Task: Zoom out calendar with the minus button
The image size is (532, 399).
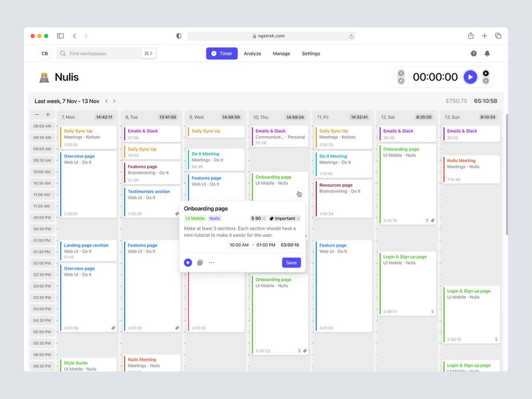Action: coord(37,115)
